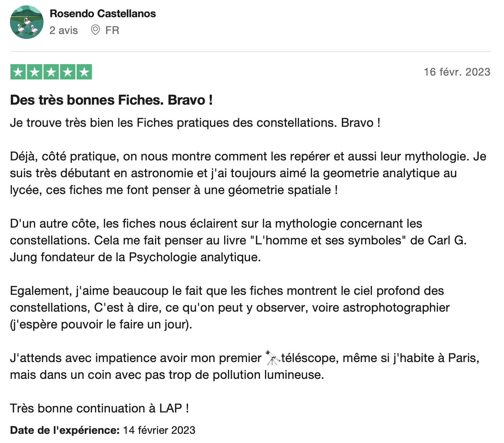Click the fourth green rating star
504x443 pixels.
tap(68, 72)
